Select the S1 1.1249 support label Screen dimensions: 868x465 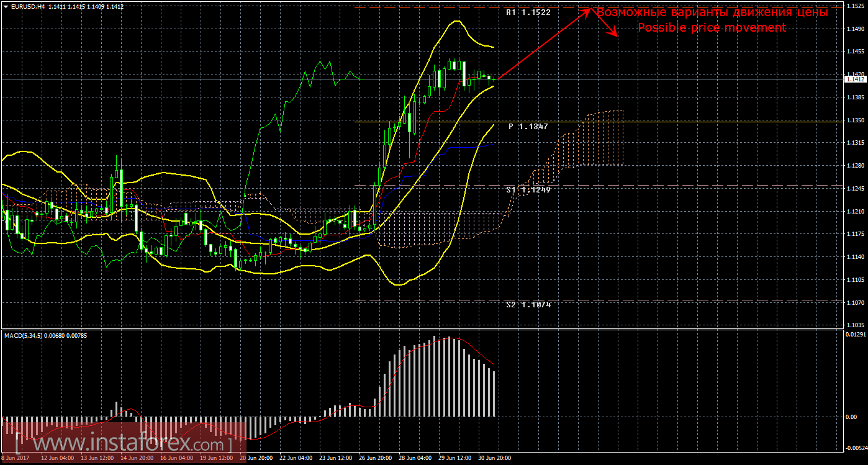click(x=528, y=189)
